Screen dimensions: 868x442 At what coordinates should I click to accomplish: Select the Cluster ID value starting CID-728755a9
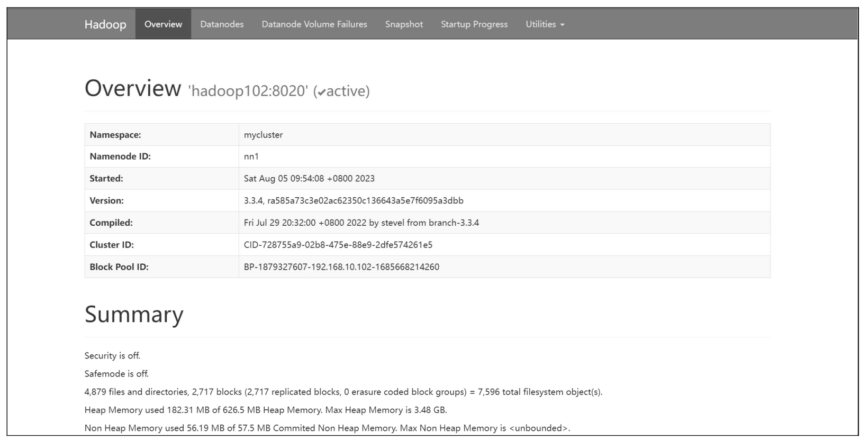pyautogui.click(x=338, y=245)
